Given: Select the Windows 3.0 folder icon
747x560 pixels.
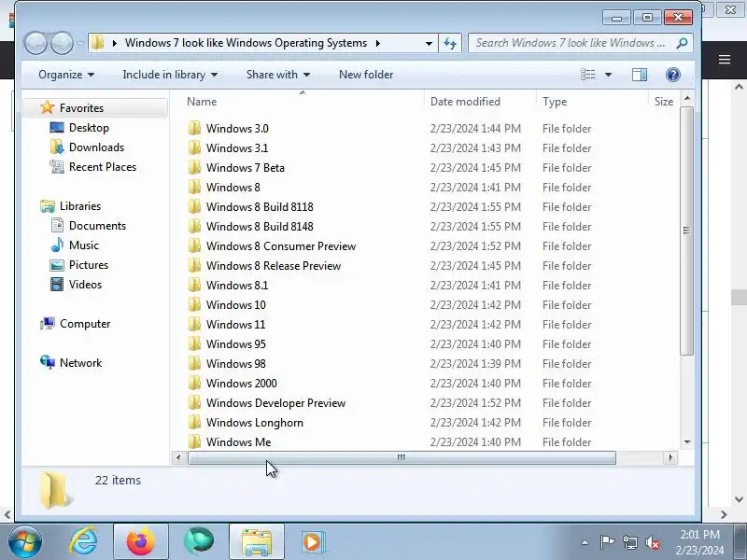Looking at the screenshot, I should (x=194, y=129).
